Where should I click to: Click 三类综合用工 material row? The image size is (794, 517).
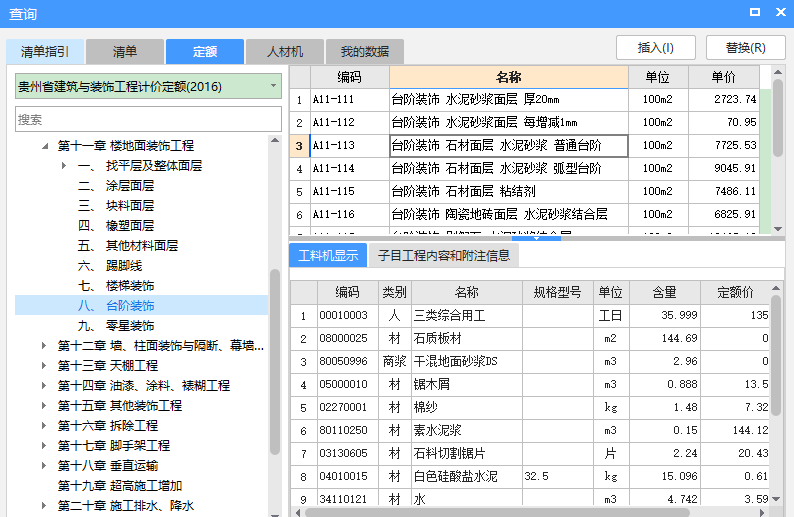[x=531, y=315]
